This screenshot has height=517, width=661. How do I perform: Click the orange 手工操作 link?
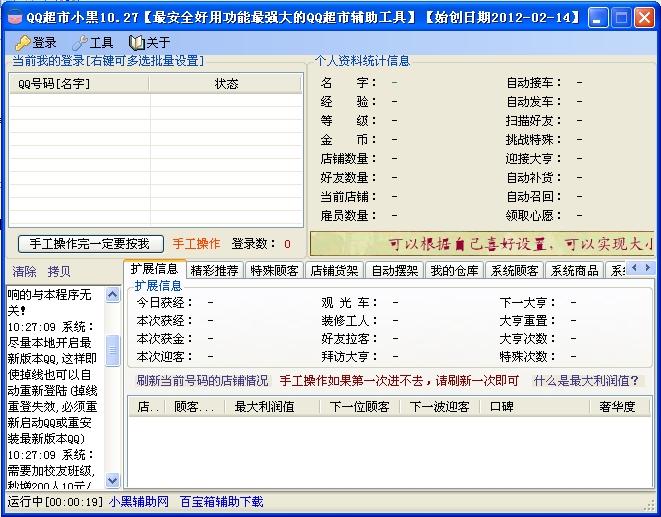pyautogui.click(x=196, y=244)
